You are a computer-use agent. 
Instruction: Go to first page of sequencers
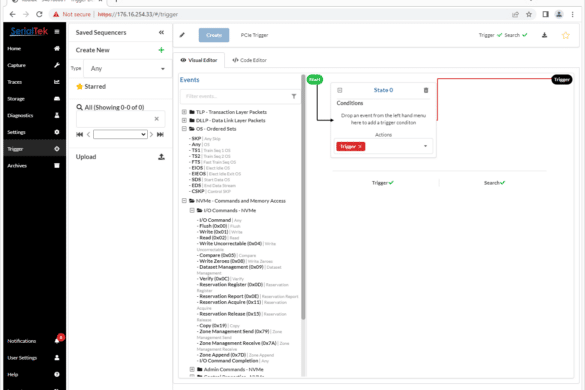tap(79, 134)
